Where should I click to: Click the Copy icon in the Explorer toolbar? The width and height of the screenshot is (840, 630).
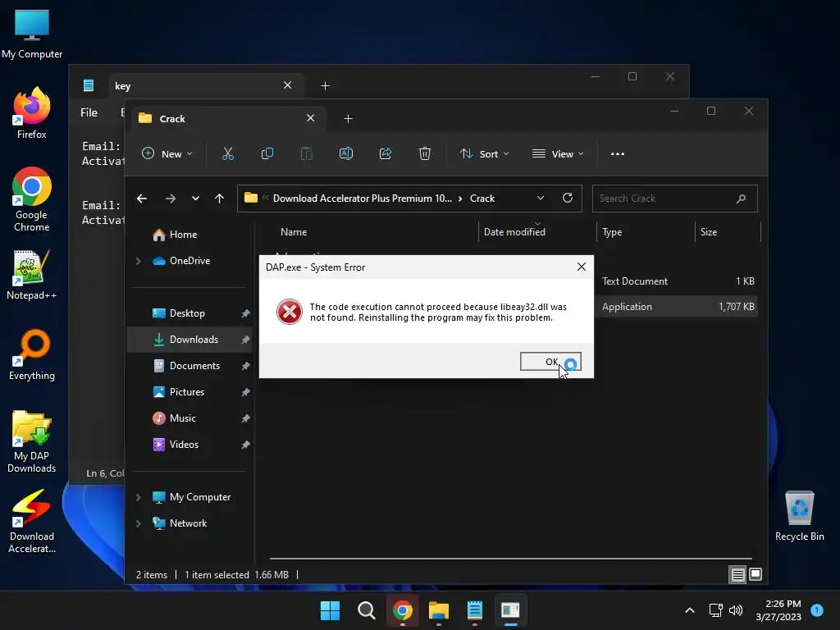(x=267, y=153)
